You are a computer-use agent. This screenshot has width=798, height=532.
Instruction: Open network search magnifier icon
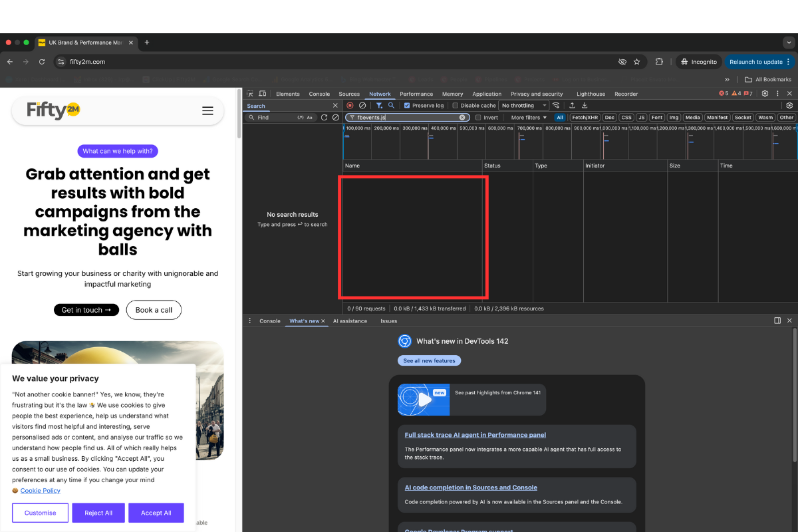click(391, 105)
